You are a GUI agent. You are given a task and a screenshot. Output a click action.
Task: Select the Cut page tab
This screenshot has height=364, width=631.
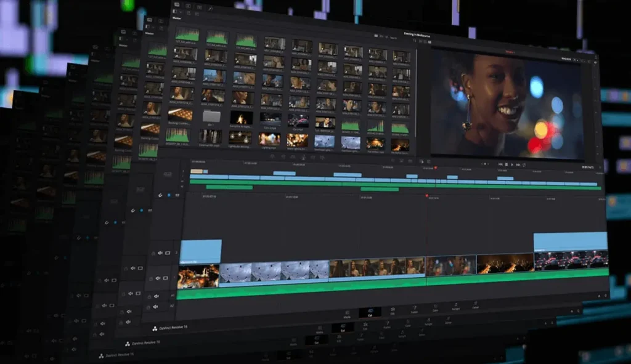click(x=369, y=313)
